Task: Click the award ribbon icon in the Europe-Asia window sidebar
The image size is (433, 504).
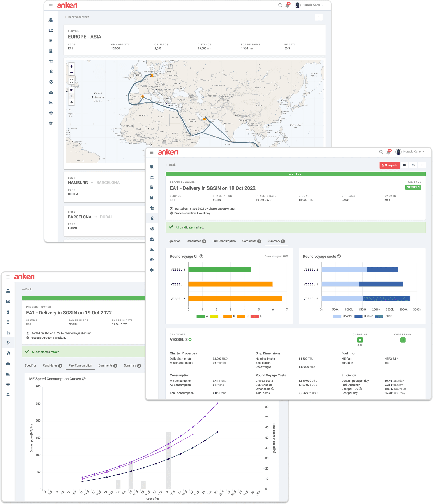Action: point(51,71)
